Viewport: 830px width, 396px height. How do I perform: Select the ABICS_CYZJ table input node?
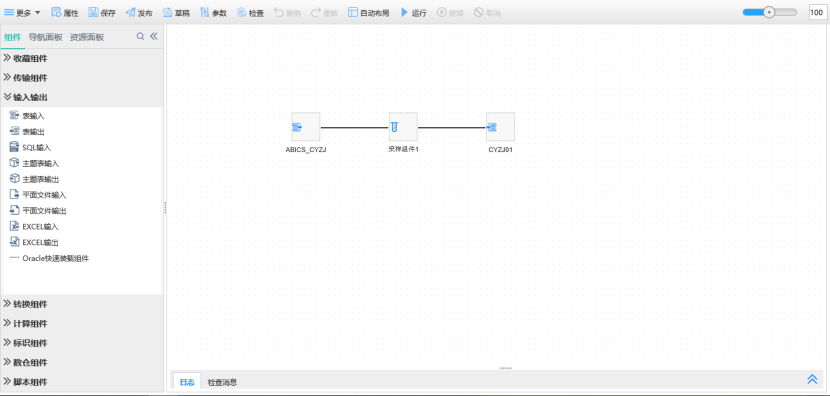[306, 127]
